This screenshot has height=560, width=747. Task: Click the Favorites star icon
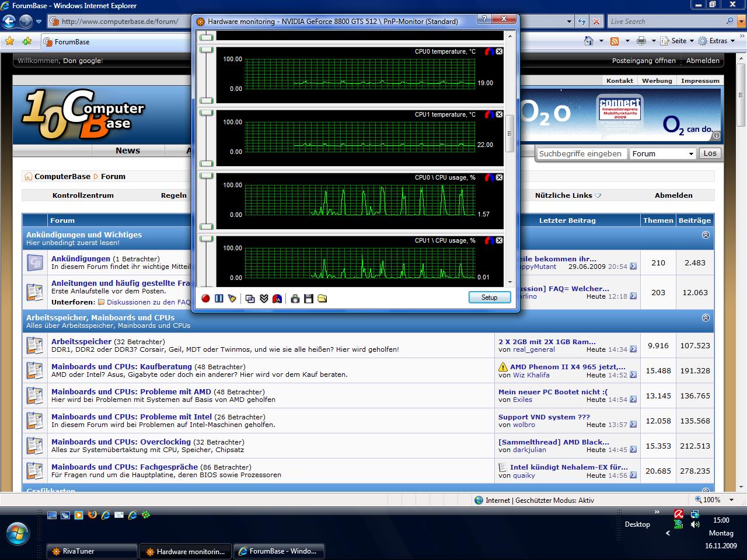pos(9,41)
